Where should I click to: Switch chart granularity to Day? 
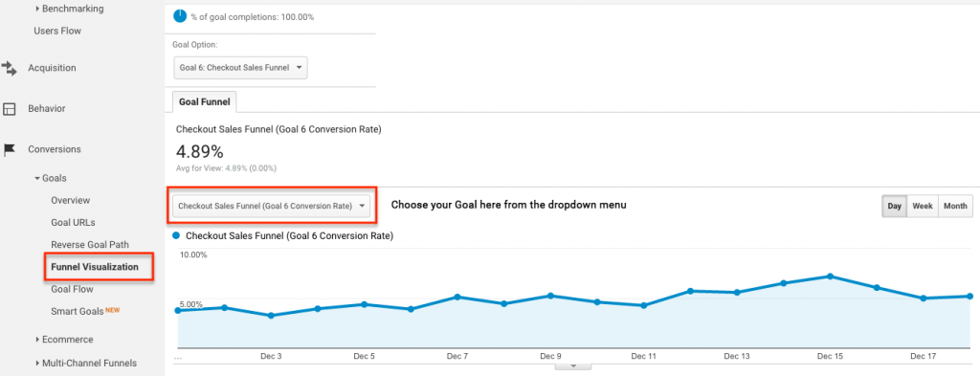point(895,206)
